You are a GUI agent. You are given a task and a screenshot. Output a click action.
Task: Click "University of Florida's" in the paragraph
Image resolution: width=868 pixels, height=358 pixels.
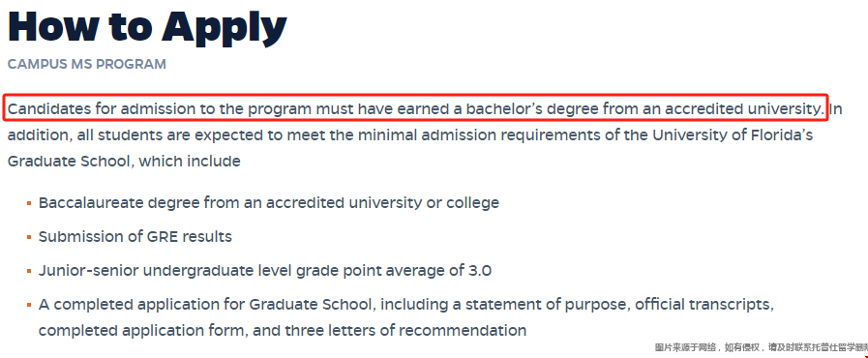click(x=733, y=135)
